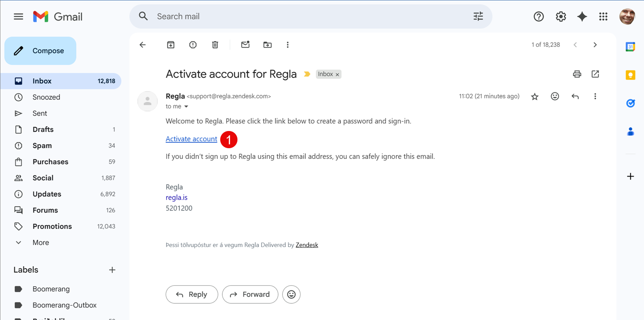644x320 pixels.
Task: Click the Search mail field
Action: (301, 17)
